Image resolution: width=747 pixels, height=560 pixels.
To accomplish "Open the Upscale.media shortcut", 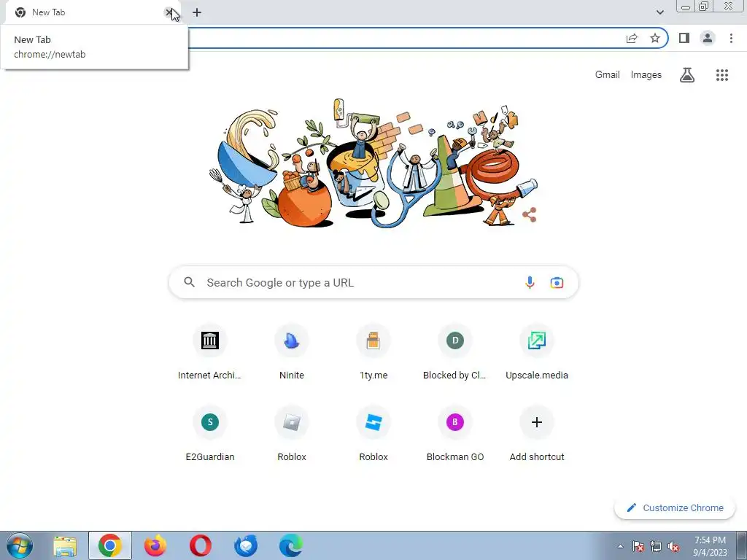I will (x=537, y=353).
